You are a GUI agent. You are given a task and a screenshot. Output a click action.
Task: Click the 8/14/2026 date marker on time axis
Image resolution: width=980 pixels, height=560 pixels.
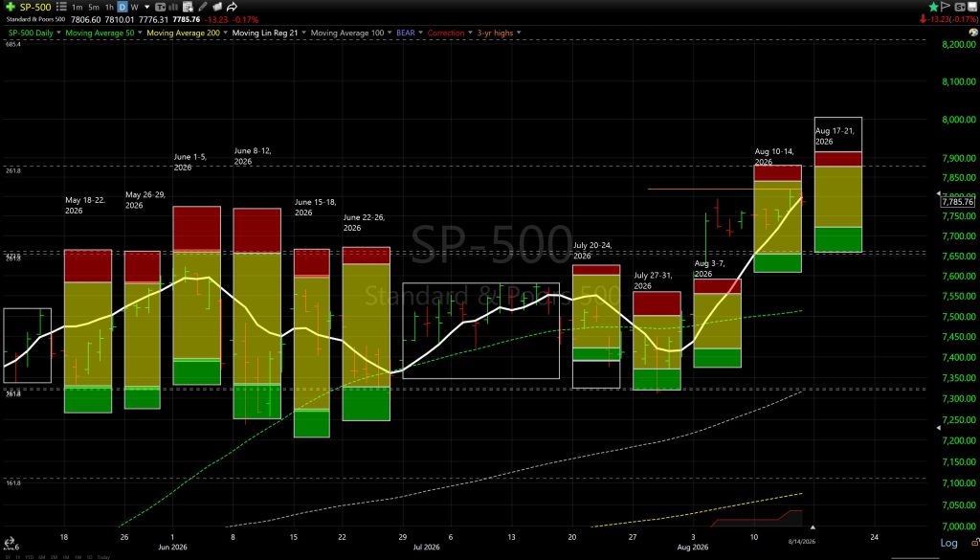click(x=801, y=541)
